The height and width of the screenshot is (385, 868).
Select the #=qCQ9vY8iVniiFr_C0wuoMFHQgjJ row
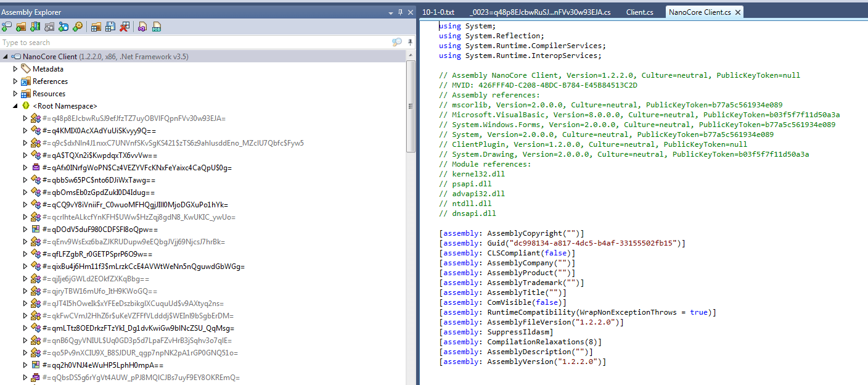(203, 204)
